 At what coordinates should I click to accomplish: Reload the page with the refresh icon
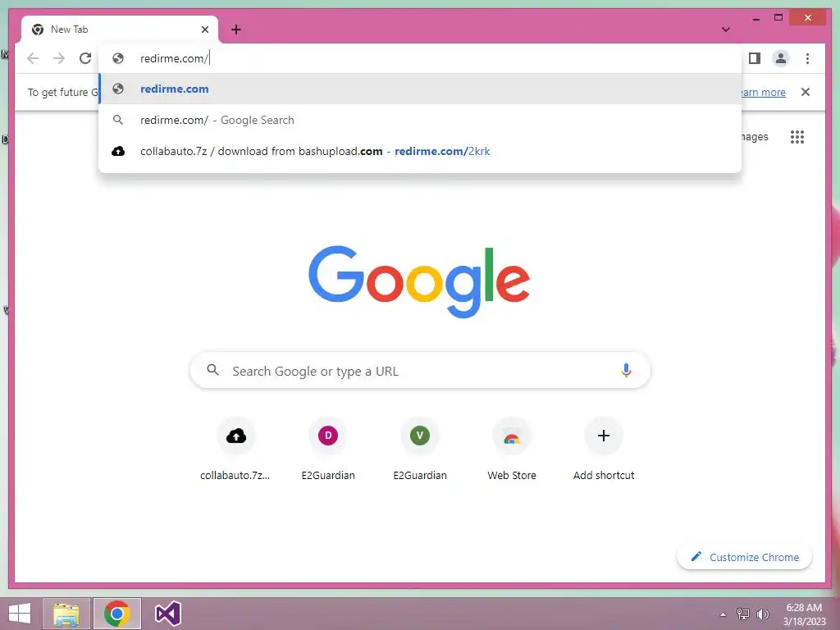(x=85, y=58)
